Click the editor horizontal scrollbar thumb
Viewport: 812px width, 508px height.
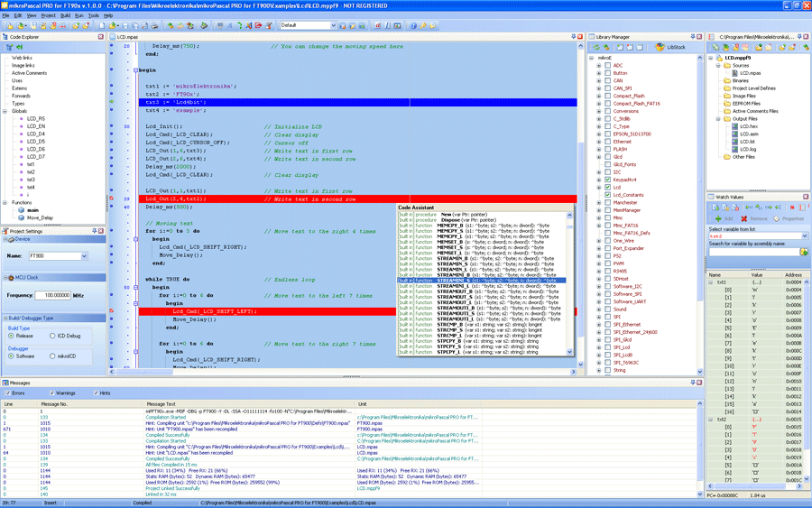pyautogui.click(x=144, y=371)
